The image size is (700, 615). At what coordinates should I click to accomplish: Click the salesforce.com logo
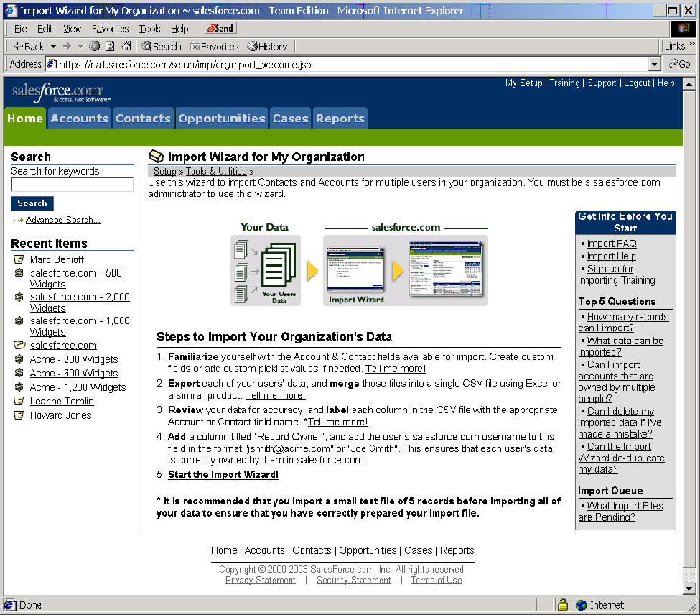[61, 92]
